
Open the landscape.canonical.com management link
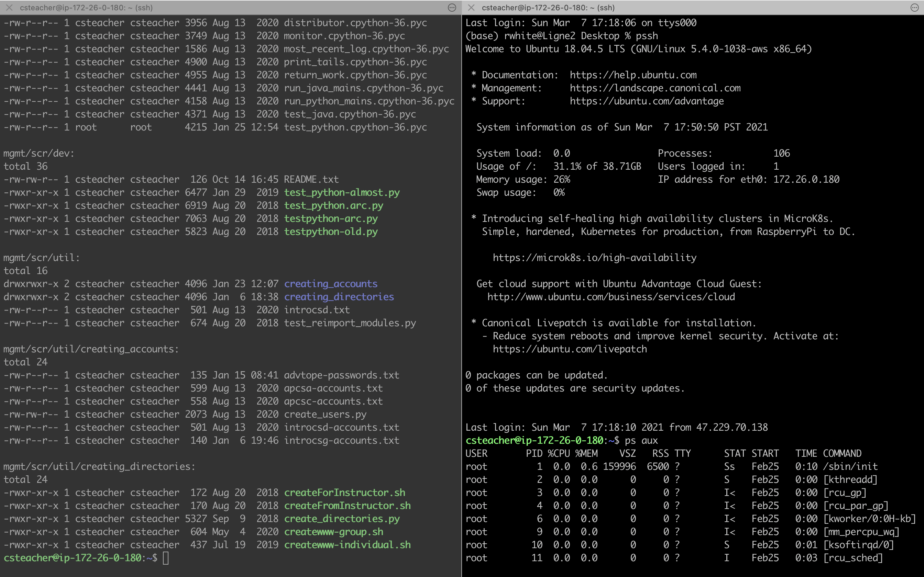click(x=655, y=88)
